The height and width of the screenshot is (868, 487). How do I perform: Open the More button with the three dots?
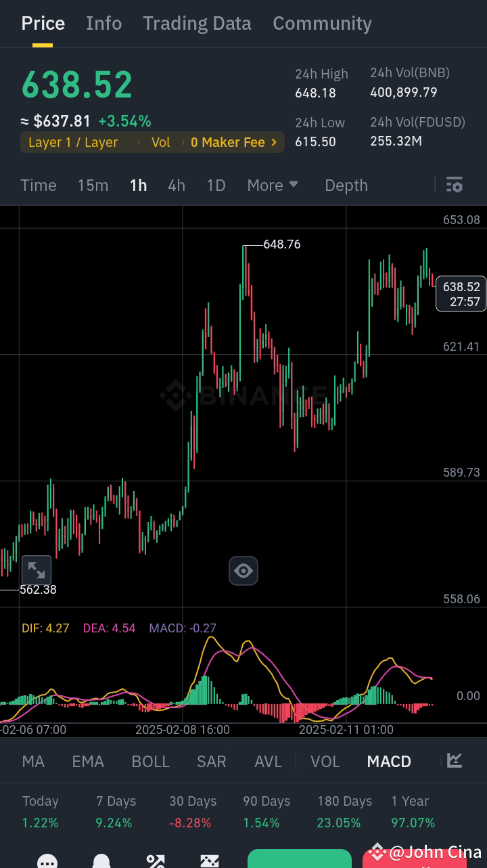pyautogui.click(x=47, y=861)
